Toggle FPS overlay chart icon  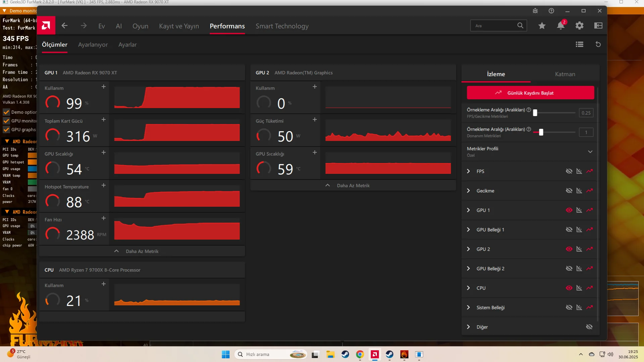point(579,171)
